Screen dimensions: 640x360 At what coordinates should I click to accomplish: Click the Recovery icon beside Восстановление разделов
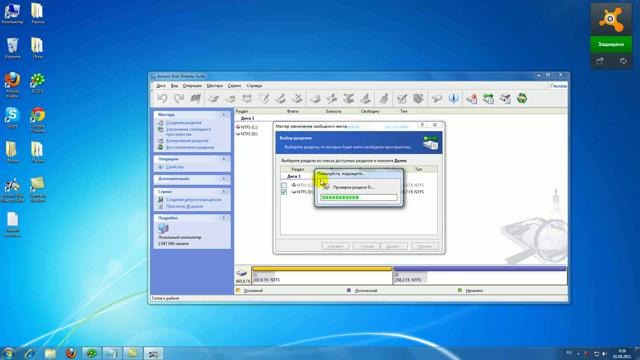[x=161, y=147]
